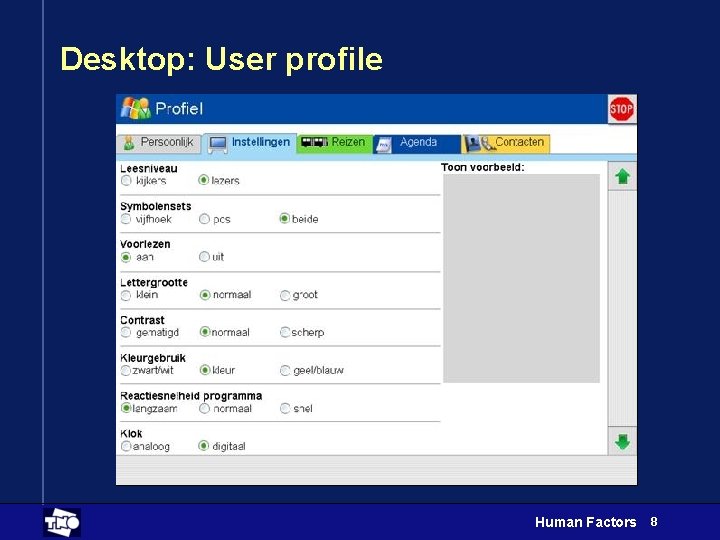This screenshot has height=540, width=720.
Task: Click the Voorlezen heading
Action: pos(145,244)
